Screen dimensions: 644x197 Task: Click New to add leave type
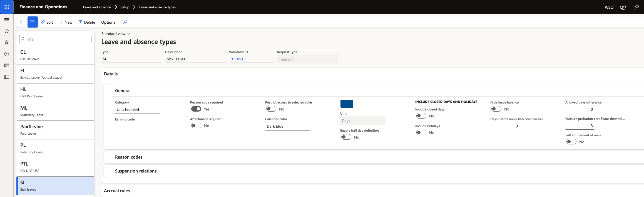(66, 22)
